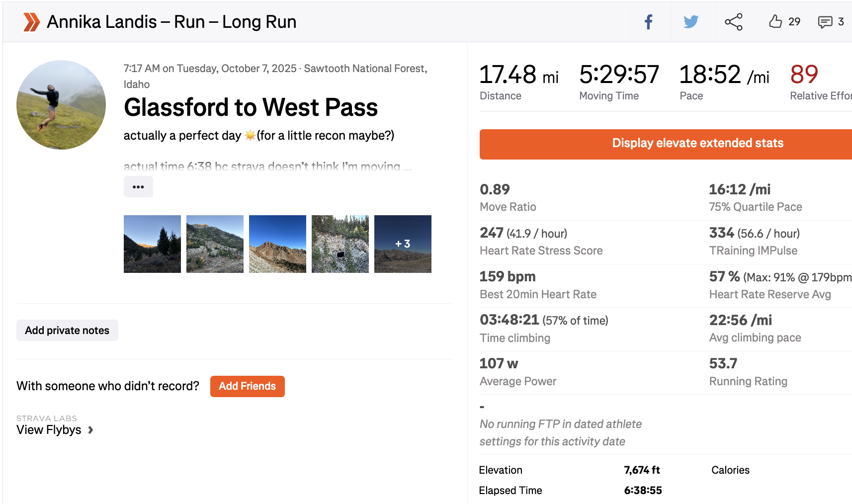Open third photo of brown mountain peak
Viewport: 852px width, 504px height.
[x=277, y=244]
